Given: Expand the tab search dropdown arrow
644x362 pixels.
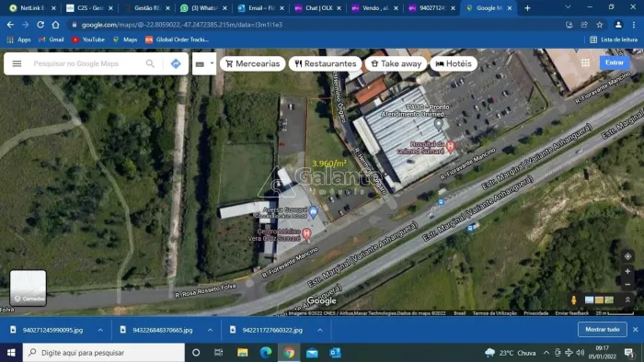Looking at the screenshot, I should click(x=568, y=7).
